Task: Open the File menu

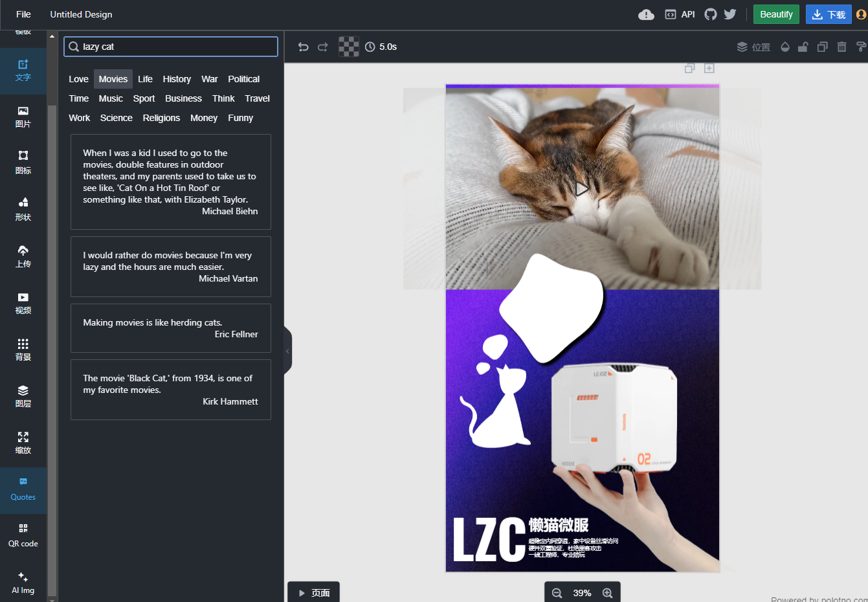Action: (x=23, y=14)
